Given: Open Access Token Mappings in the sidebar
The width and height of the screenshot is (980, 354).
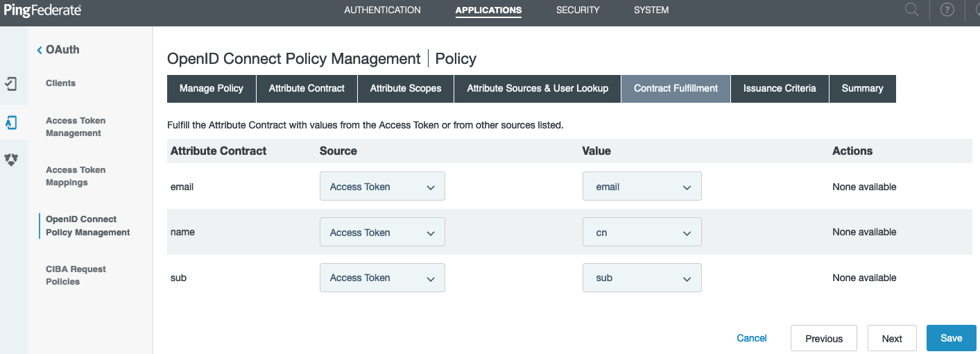Looking at the screenshot, I should coord(76,176).
